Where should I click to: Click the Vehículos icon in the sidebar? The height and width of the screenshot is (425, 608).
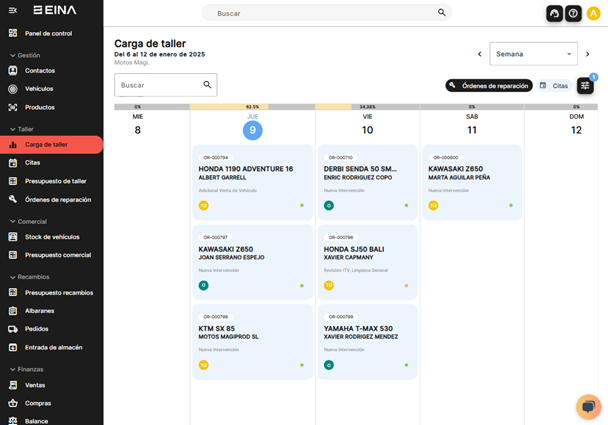click(13, 89)
